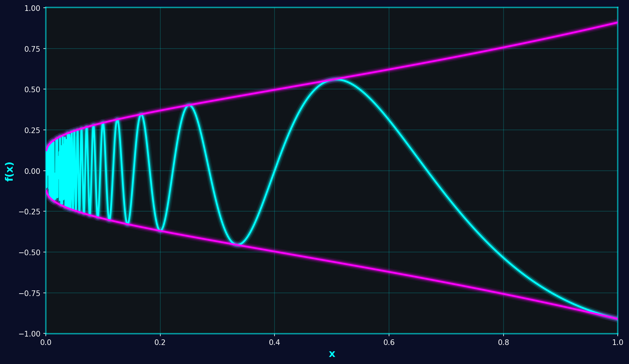Click the 1.0 x-axis tick label

pyautogui.click(x=617, y=343)
